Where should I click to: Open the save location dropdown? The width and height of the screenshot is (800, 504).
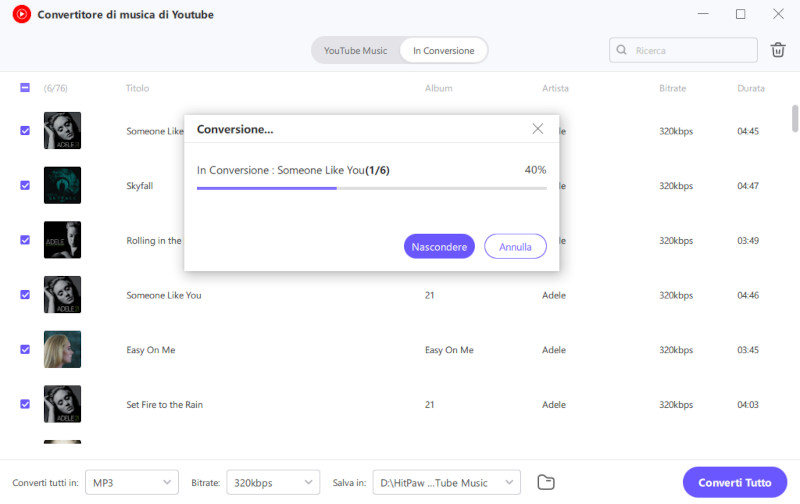pos(446,482)
